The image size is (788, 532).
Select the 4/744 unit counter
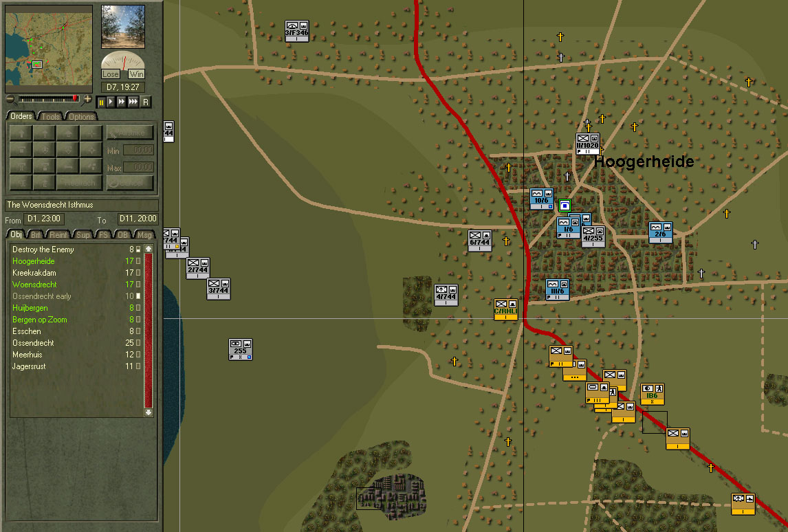pyautogui.click(x=446, y=295)
